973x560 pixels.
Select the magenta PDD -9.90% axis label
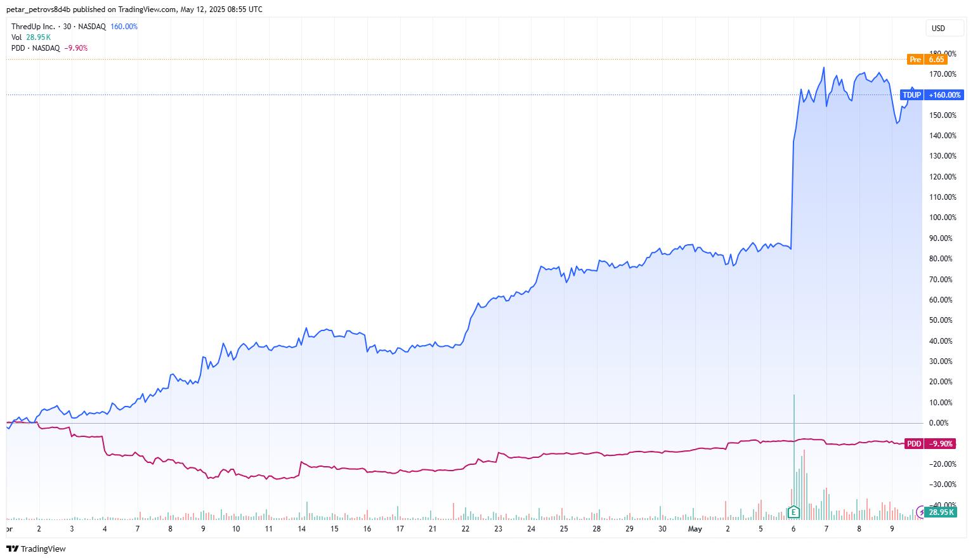[x=929, y=444]
